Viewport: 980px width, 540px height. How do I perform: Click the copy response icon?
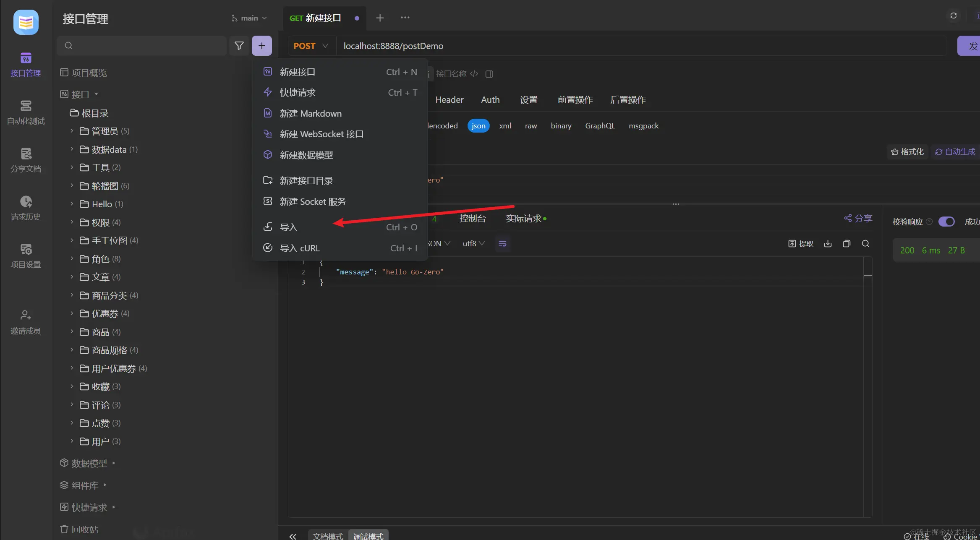coord(847,244)
